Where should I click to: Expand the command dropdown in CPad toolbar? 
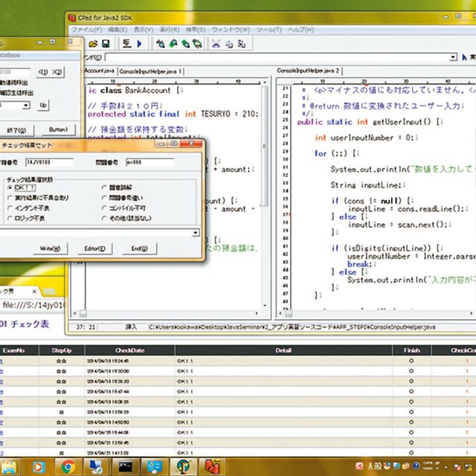[451, 57]
